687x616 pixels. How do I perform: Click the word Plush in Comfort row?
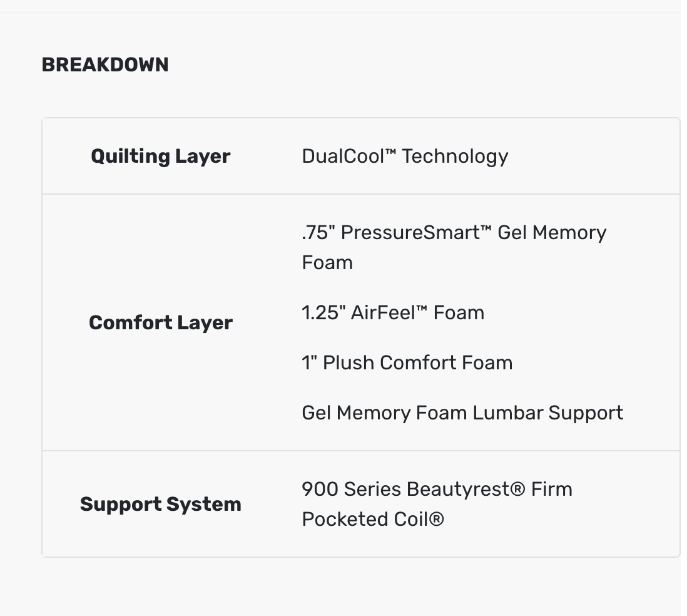349,363
